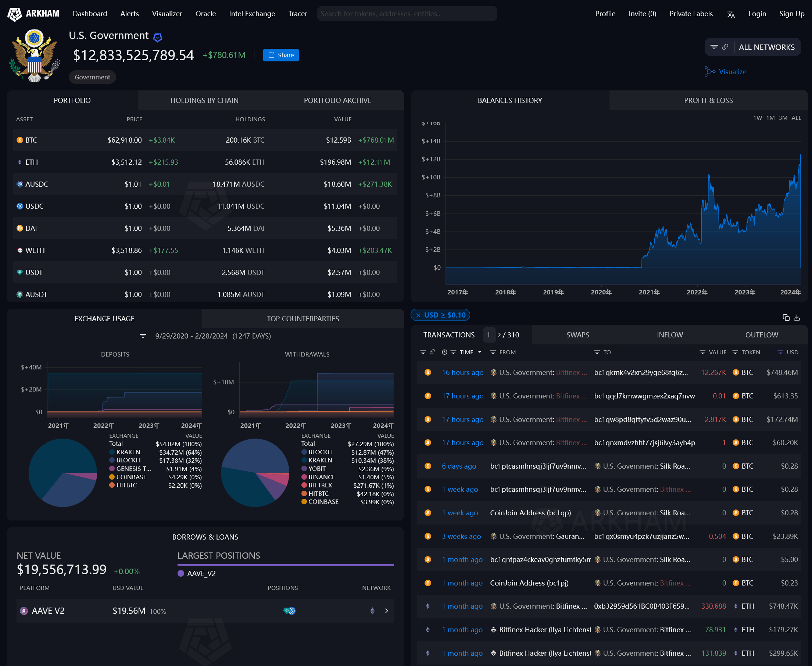Click the clock icon in the TIME column header
The height and width of the screenshot is (666, 812).
point(444,352)
